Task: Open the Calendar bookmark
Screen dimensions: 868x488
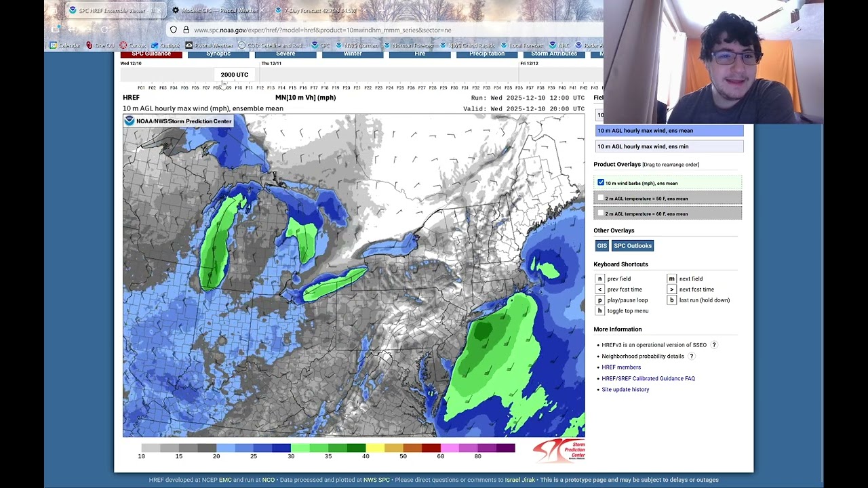Action: 66,45
